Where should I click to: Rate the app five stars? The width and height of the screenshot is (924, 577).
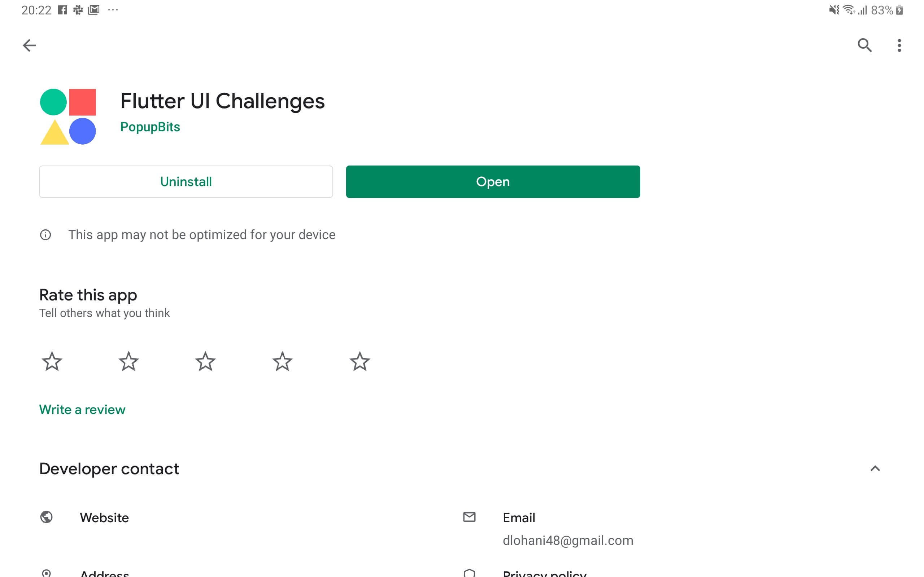359,361
